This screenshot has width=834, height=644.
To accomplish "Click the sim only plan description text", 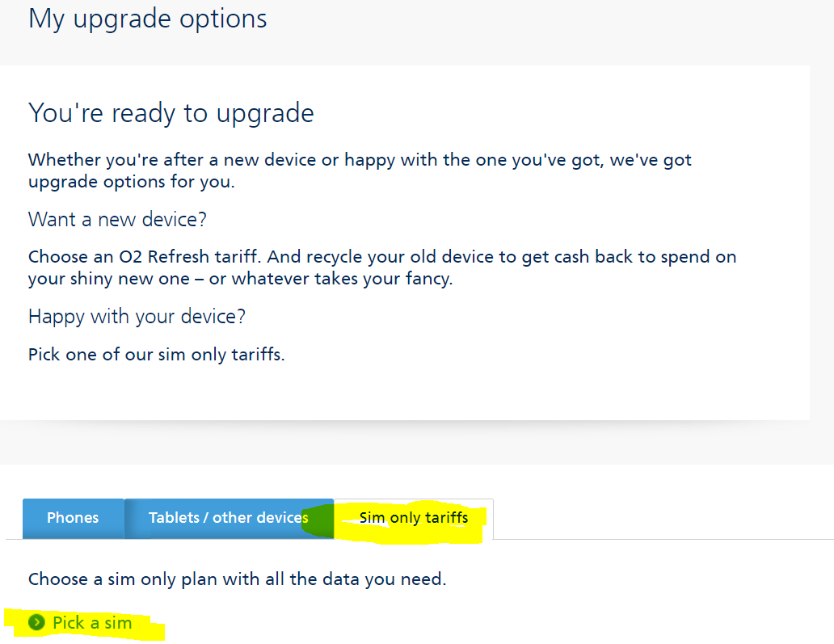I will pyautogui.click(x=238, y=579).
